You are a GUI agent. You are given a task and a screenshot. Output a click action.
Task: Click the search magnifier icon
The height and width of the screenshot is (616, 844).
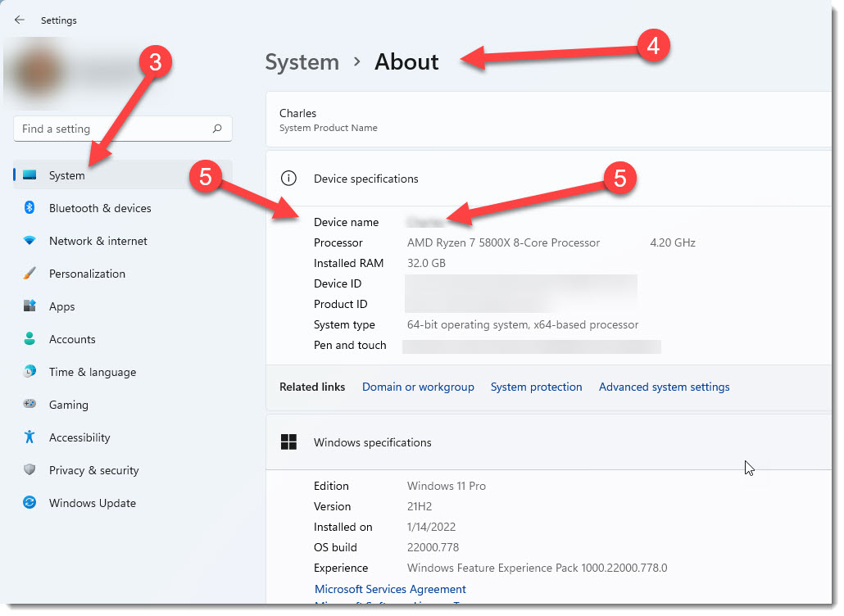coord(217,129)
